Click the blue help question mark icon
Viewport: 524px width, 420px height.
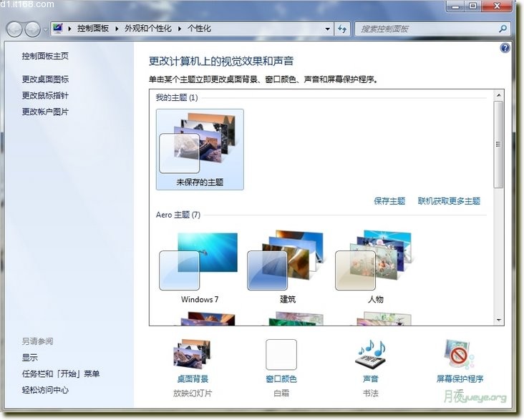tap(505, 47)
